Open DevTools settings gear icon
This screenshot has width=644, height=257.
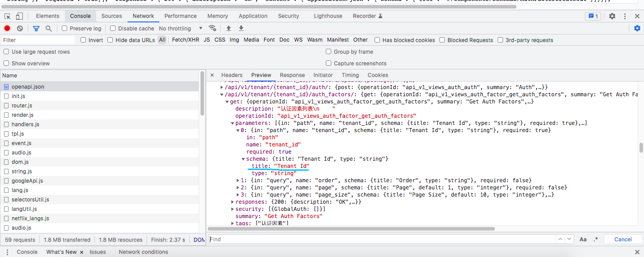pos(612,16)
